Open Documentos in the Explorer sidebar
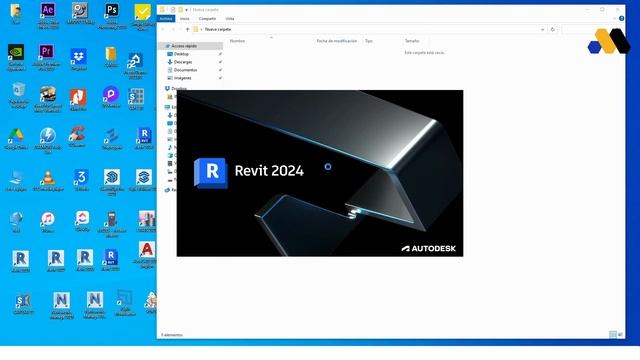This screenshot has width=640, height=360. click(x=185, y=70)
